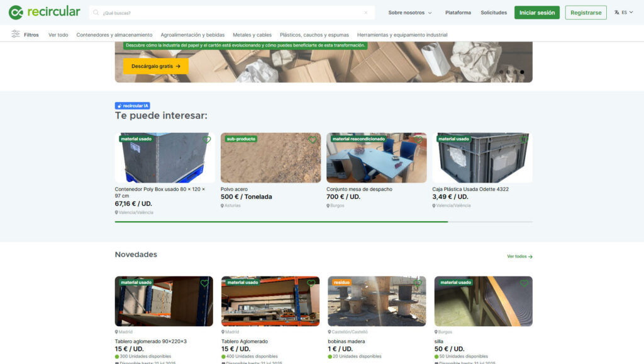Favorite the Tablero Aglomerado 400 units listing

pos(311,283)
